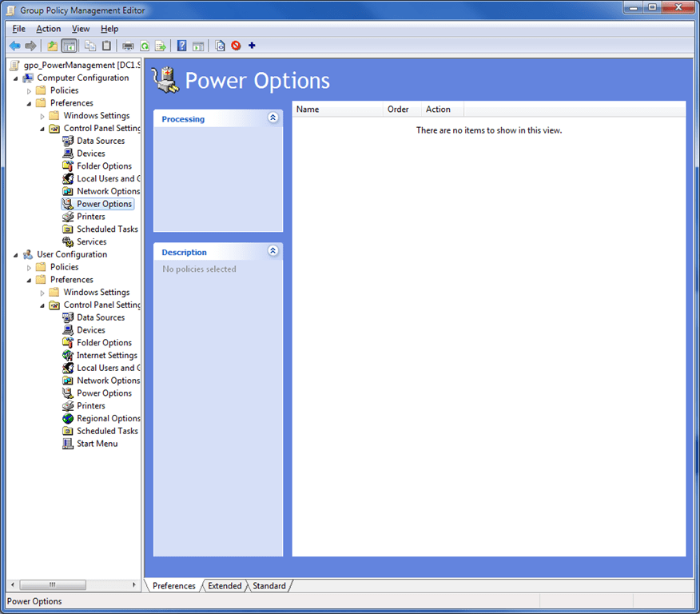Toggle the console tree visibility icon
The height and width of the screenshot is (614, 700).
[69, 46]
